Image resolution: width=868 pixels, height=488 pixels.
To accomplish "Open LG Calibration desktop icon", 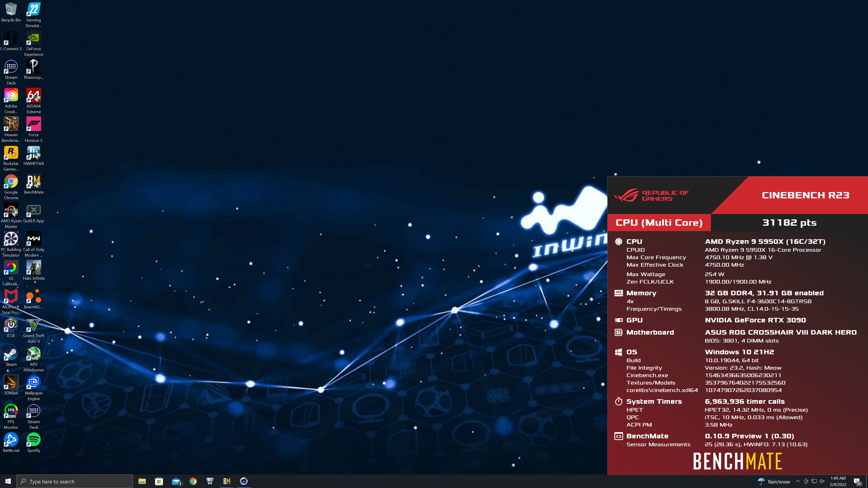I will coord(11,273).
